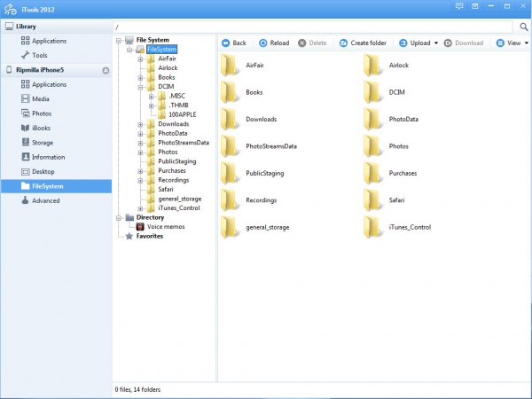This screenshot has width=532, height=399.
Task: Select FileSystem in sidebar
Action: pos(56,186)
